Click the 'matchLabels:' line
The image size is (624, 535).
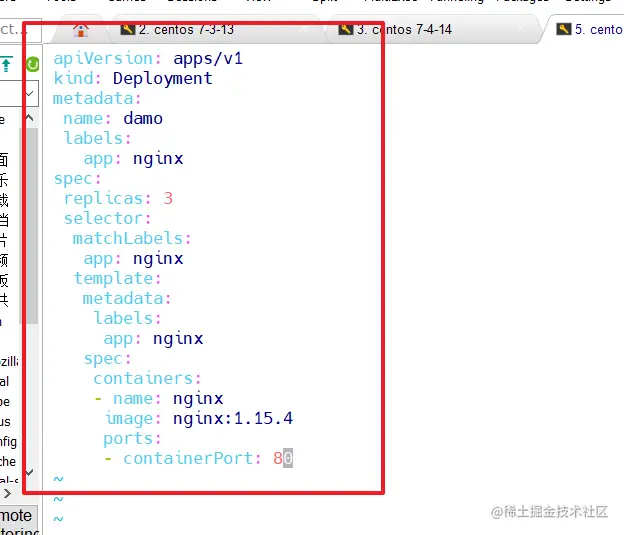pyautogui.click(x=132, y=238)
